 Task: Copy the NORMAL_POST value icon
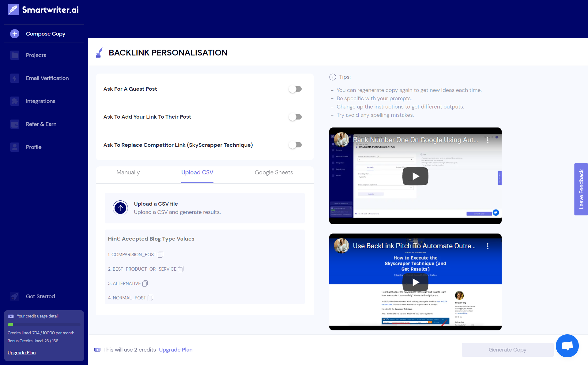[x=150, y=298]
